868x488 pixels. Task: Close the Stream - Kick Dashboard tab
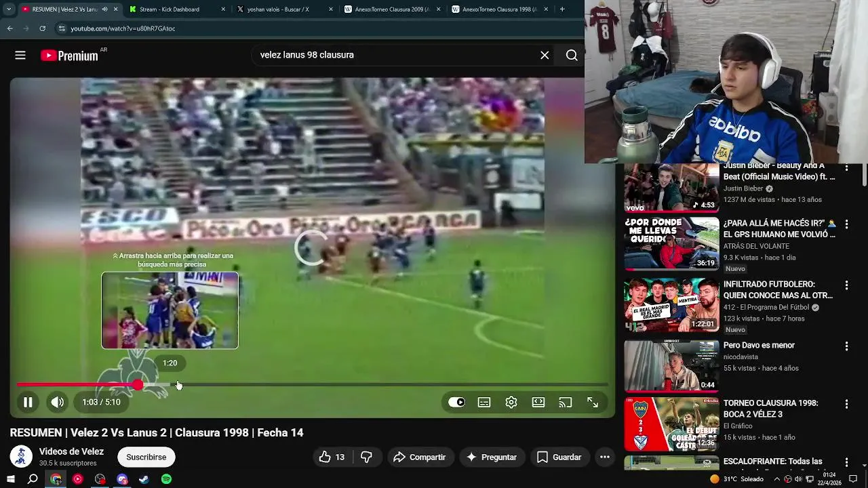(223, 9)
